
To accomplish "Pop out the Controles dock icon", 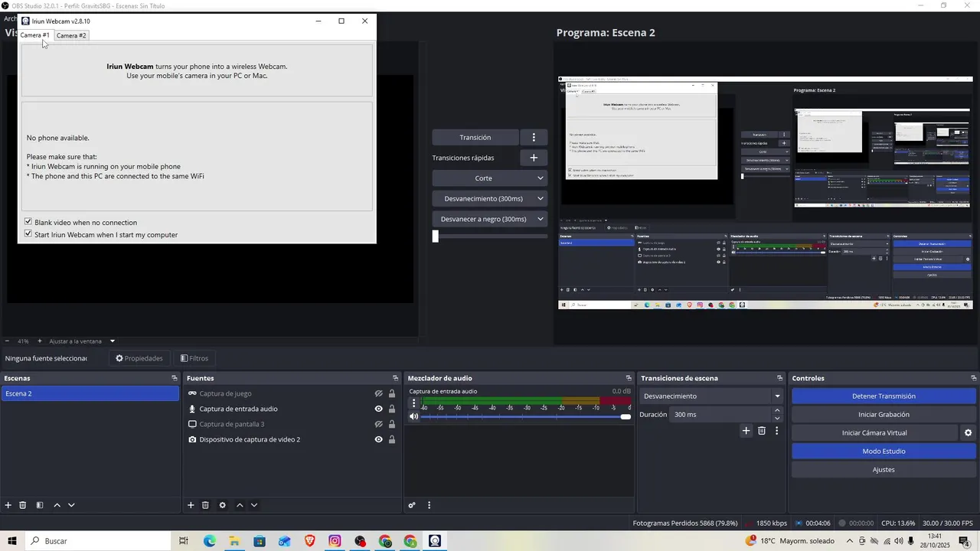I will (x=973, y=378).
